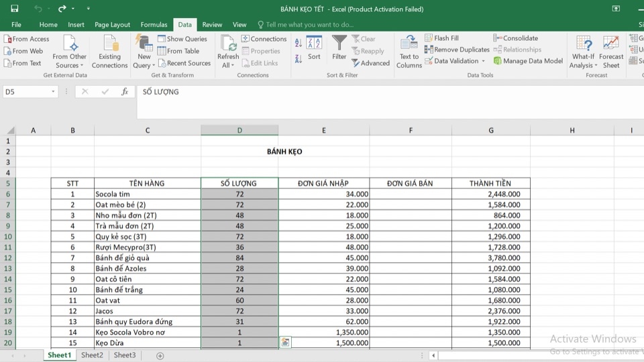Screen dimensions: 644x362
Task: Click the Name Box showing D5
Action: [25, 92]
